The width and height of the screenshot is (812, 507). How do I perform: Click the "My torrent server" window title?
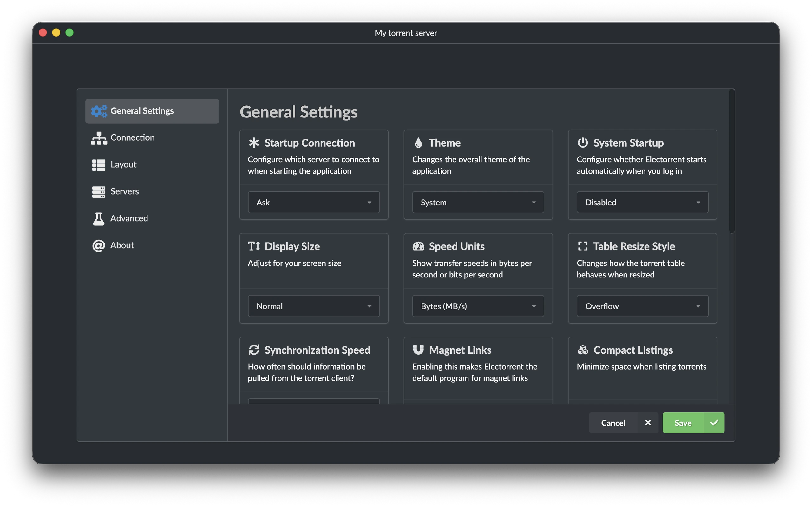[406, 33]
